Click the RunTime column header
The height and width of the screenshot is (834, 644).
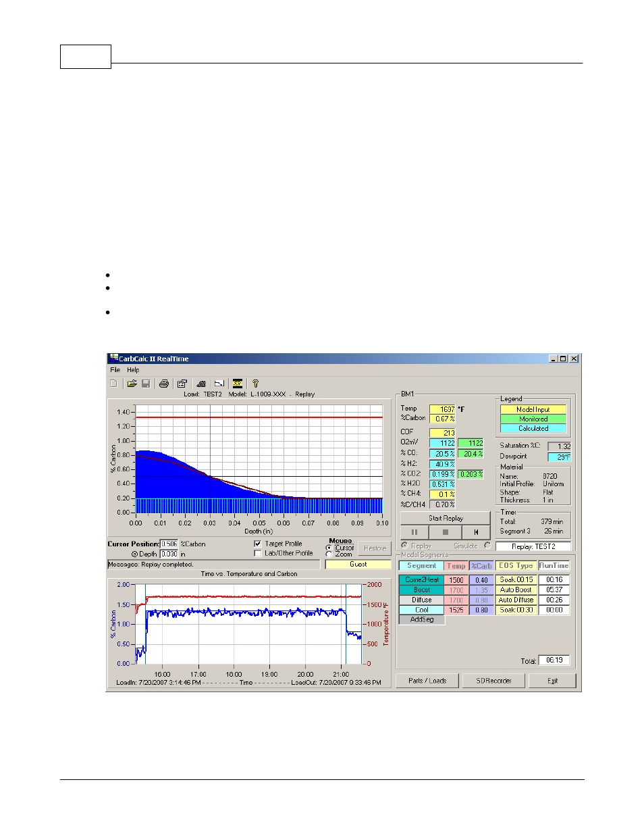[x=554, y=566]
